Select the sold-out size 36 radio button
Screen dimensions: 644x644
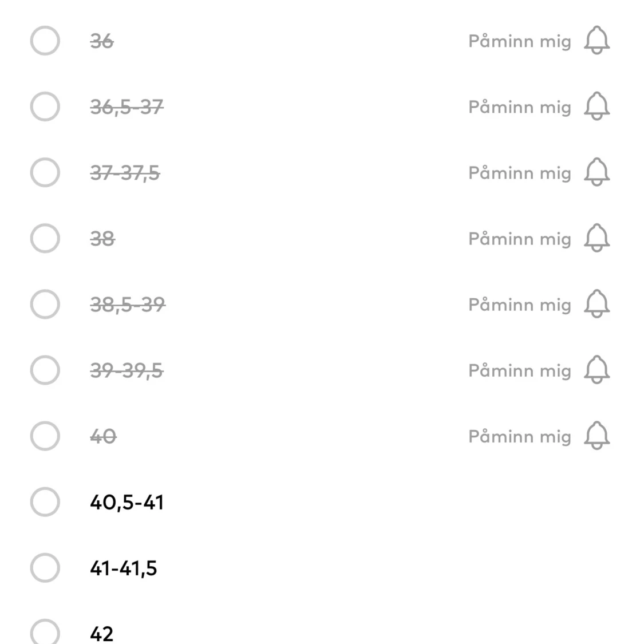pyautogui.click(x=45, y=41)
